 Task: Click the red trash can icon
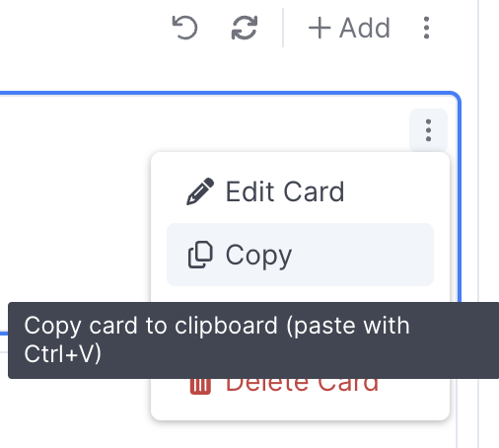point(200,386)
